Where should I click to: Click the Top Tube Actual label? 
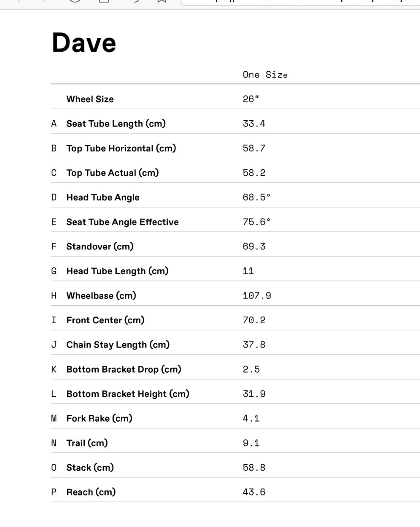coord(112,173)
